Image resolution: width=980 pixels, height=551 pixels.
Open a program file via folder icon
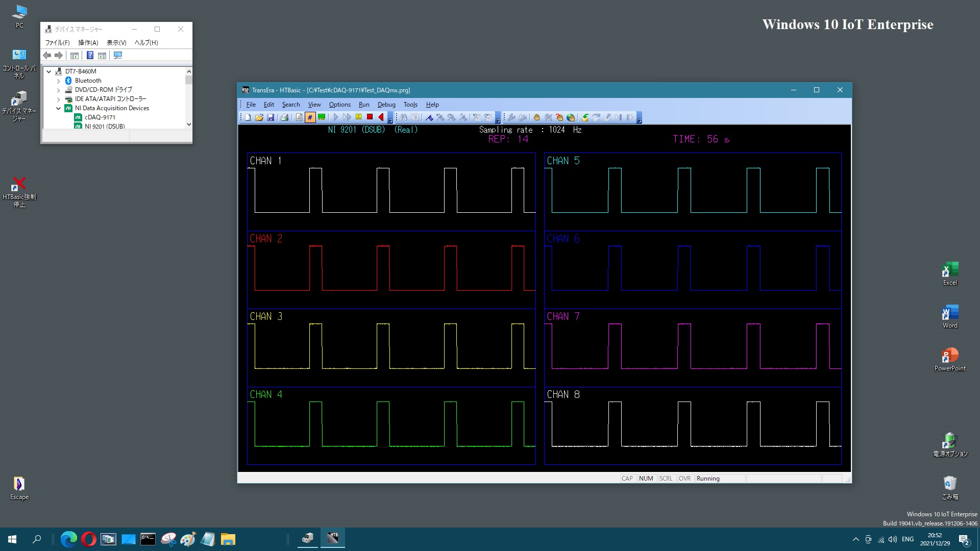coord(259,117)
